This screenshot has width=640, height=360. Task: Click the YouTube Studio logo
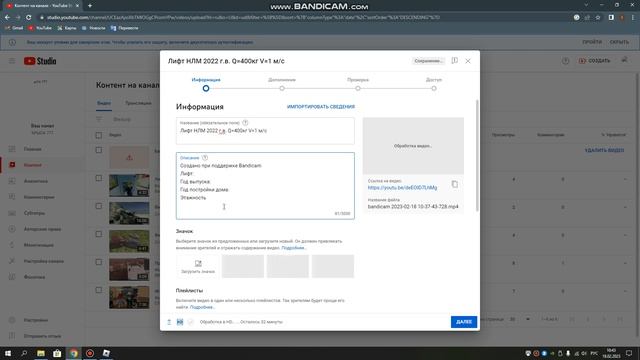40,61
